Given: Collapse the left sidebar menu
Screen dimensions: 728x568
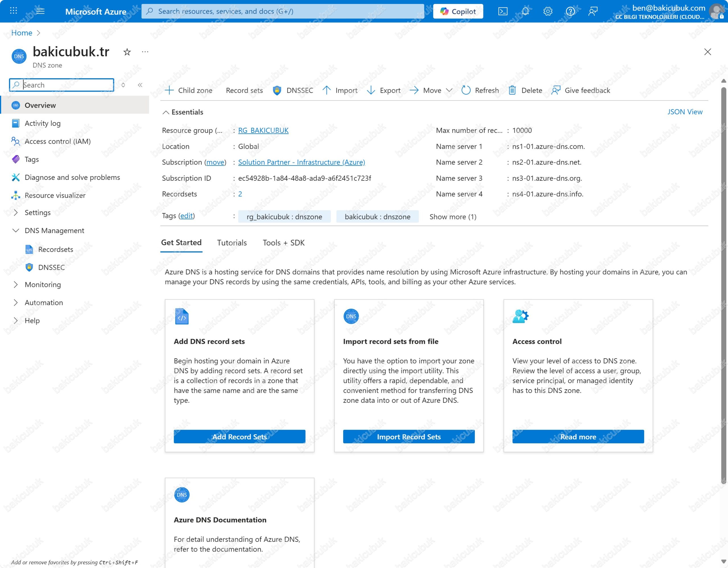Looking at the screenshot, I should click(x=140, y=85).
